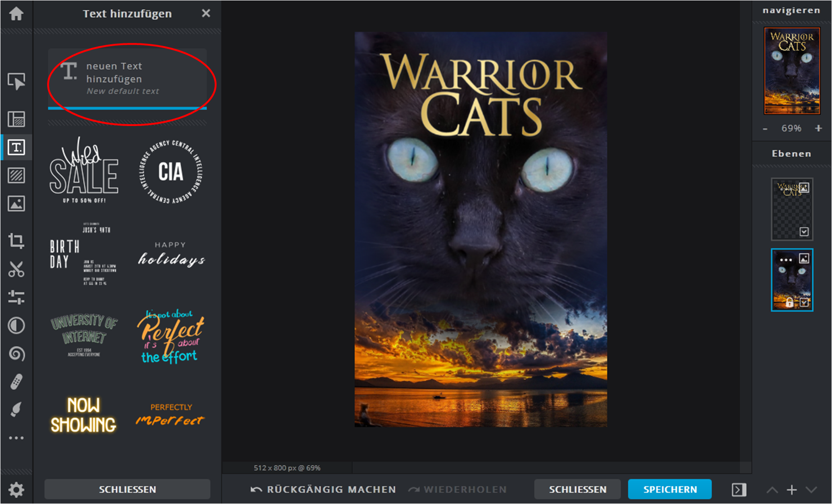Click type icon on Warrior Cats layer
The height and width of the screenshot is (504, 832).
click(x=804, y=188)
